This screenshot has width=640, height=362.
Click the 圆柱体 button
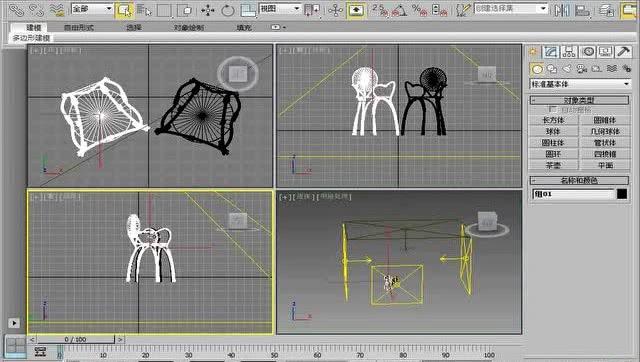click(x=553, y=143)
